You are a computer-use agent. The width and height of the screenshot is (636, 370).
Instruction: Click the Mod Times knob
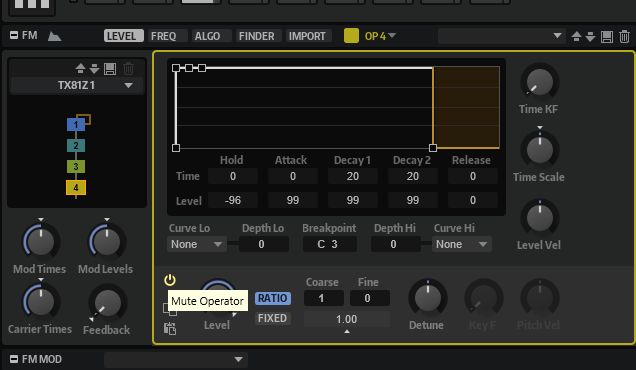tap(41, 241)
